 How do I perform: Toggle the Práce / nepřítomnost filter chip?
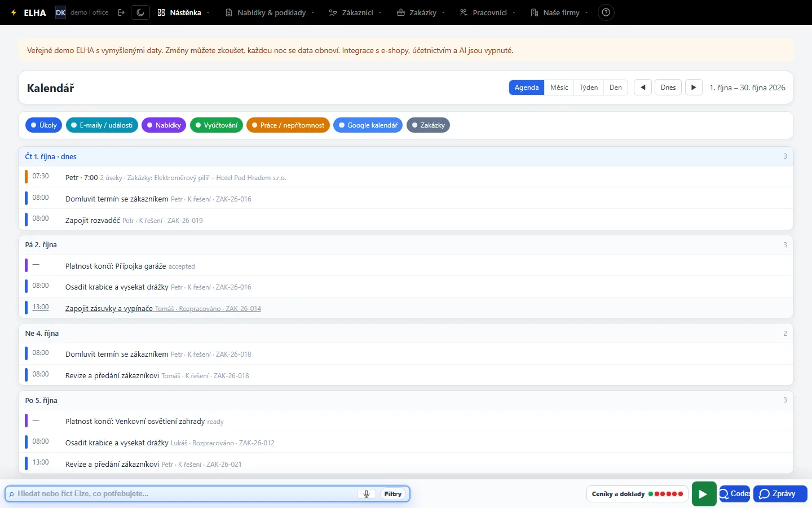288,125
